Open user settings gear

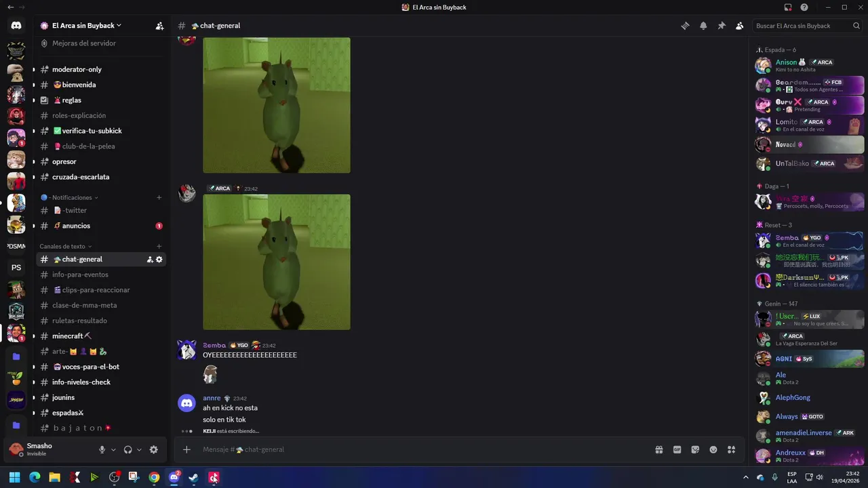[x=154, y=449]
